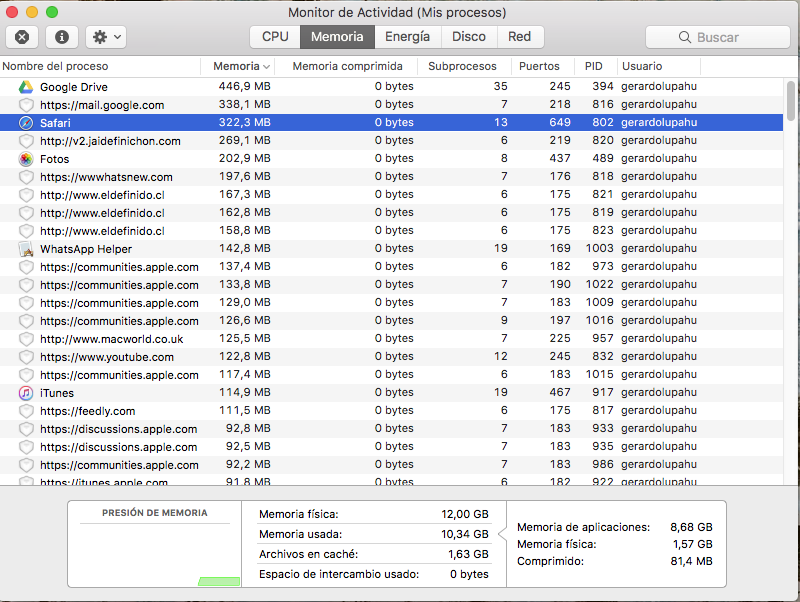Sort by the Memoria column header
Image resolution: width=800 pixels, height=602 pixels.
click(240, 66)
